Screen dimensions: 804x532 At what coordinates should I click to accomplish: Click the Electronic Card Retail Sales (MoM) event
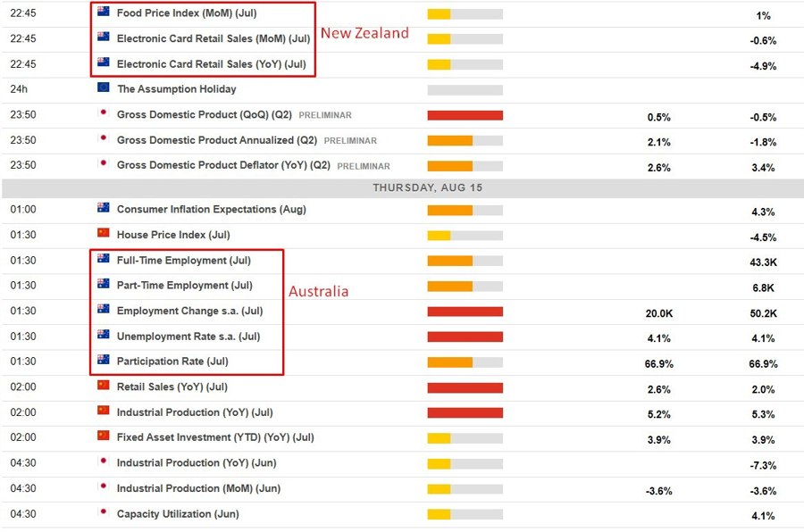coord(214,39)
